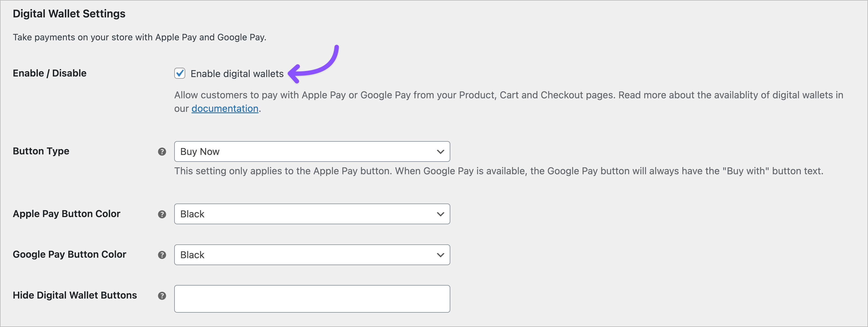Open the Button Type dropdown
868x327 pixels.
point(312,151)
